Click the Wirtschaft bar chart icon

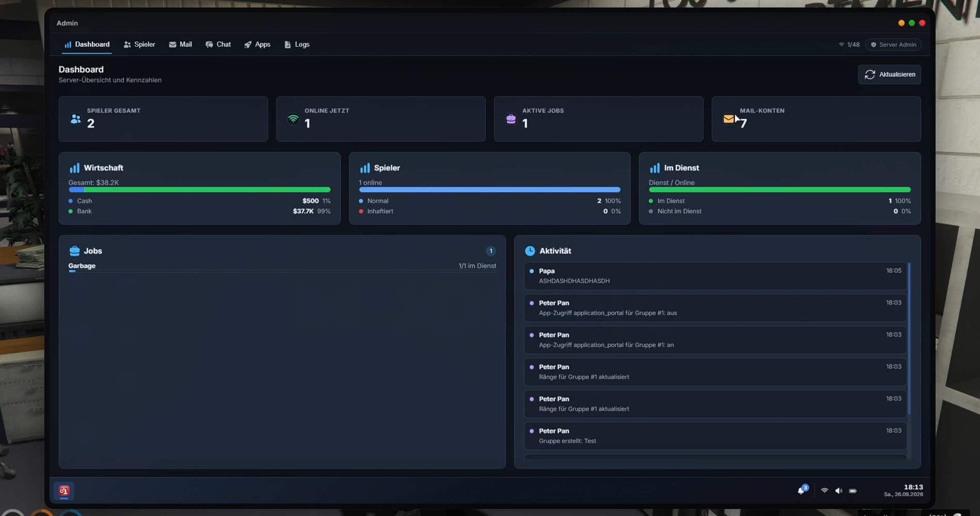click(75, 168)
